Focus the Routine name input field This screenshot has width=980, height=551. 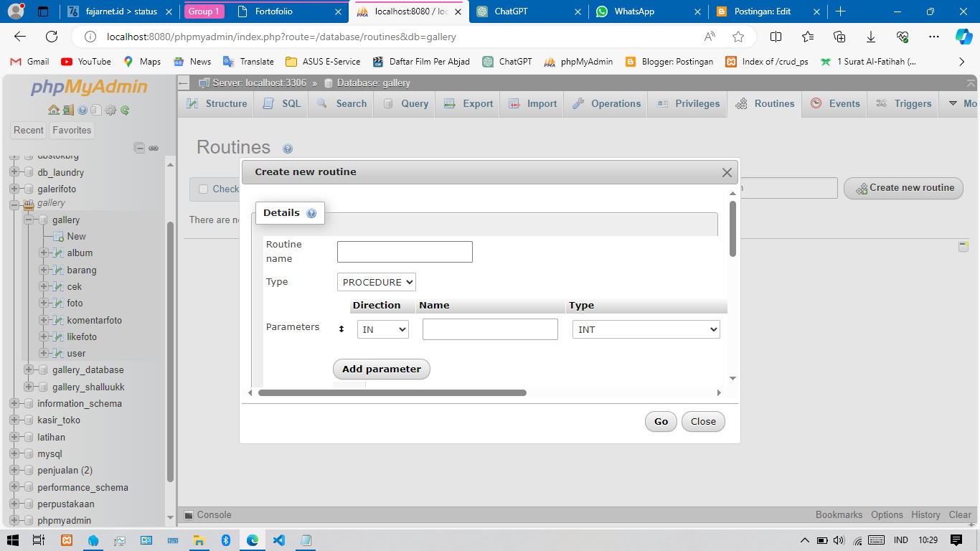tap(405, 252)
